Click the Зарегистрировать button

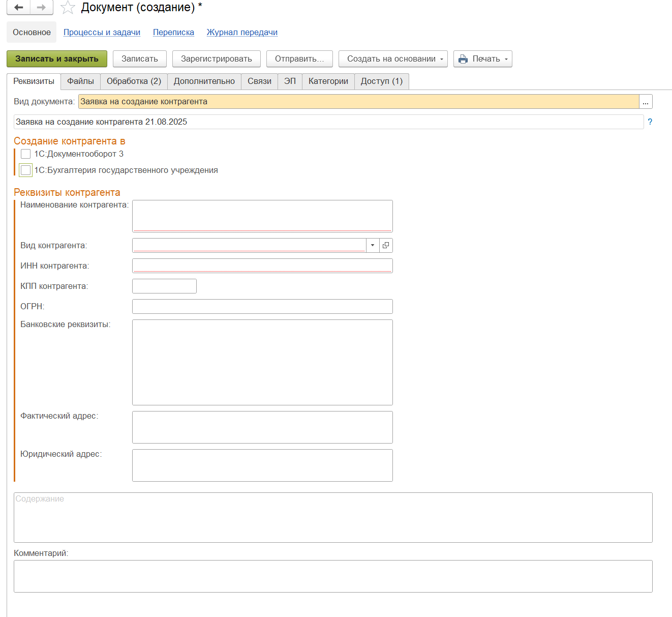[217, 59]
